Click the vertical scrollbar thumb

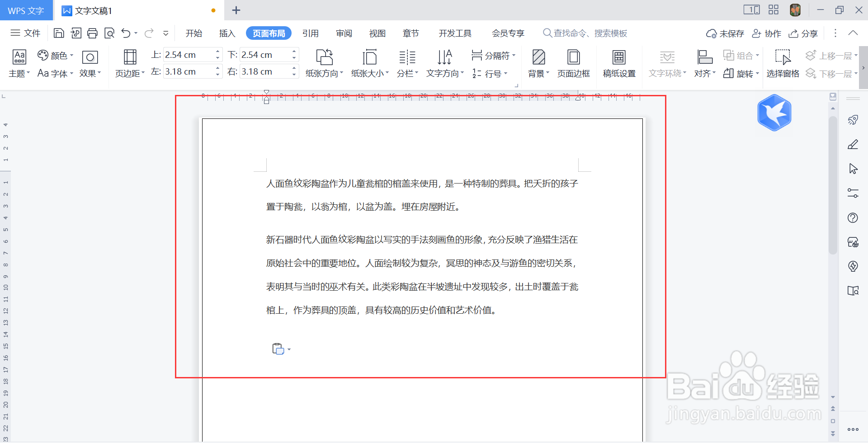833,185
